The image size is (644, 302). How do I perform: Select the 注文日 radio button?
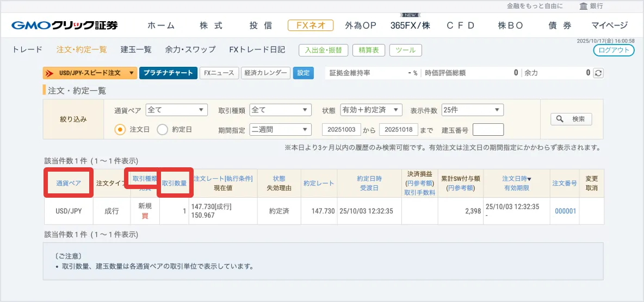[x=120, y=129]
